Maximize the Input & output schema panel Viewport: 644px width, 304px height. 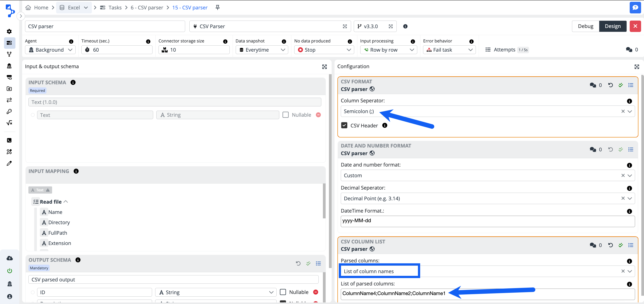[324, 67]
